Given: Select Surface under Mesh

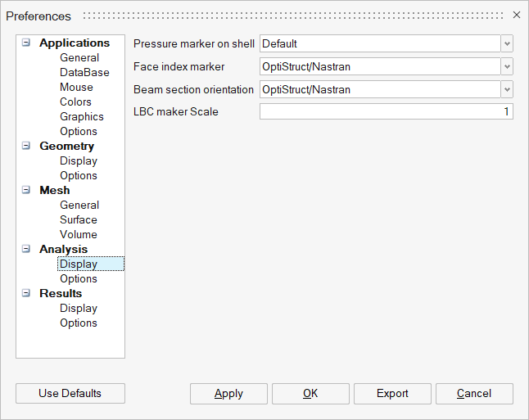Looking at the screenshot, I should click(x=78, y=220).
